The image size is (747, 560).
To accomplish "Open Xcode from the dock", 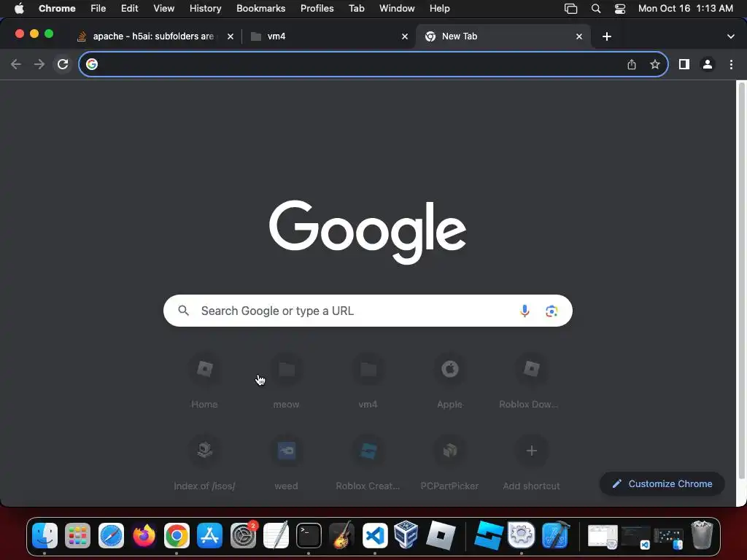I will coord(555,535).
